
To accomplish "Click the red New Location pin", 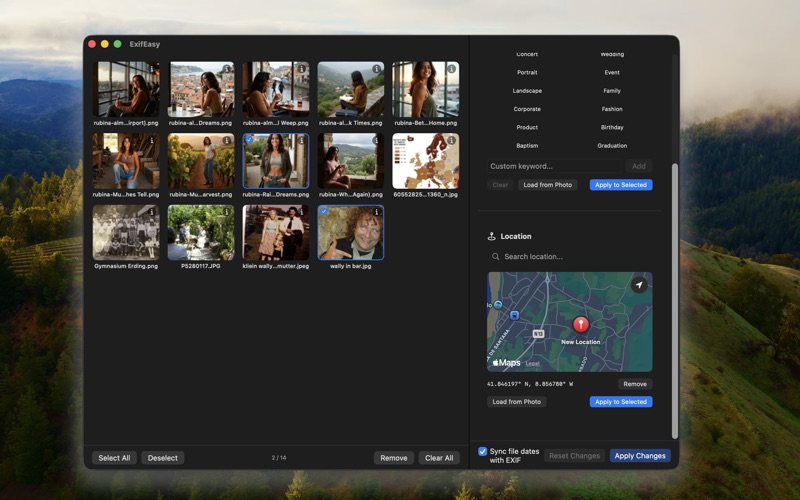I will [581, 324].
